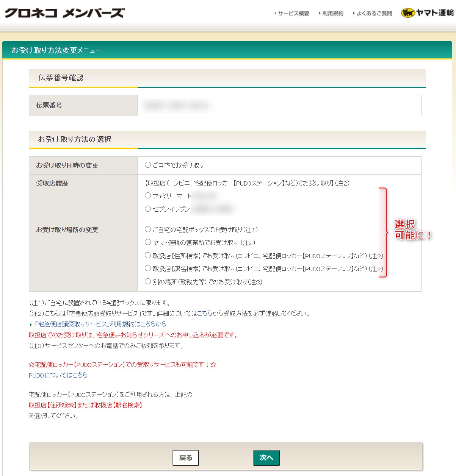Select ご自宅でお受け取り option
This screenshot has height=476, width=456.
click(x=147, y=164)
